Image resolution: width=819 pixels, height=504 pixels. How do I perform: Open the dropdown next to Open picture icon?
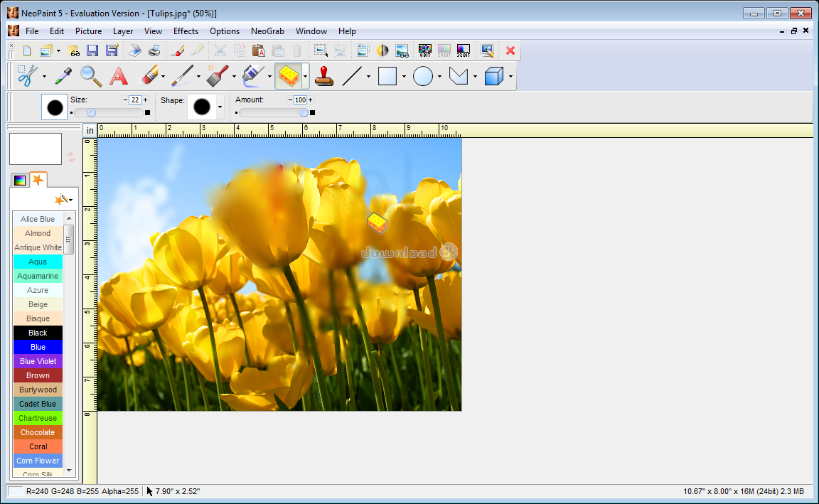pyautogui.click(x=58, y=51)
